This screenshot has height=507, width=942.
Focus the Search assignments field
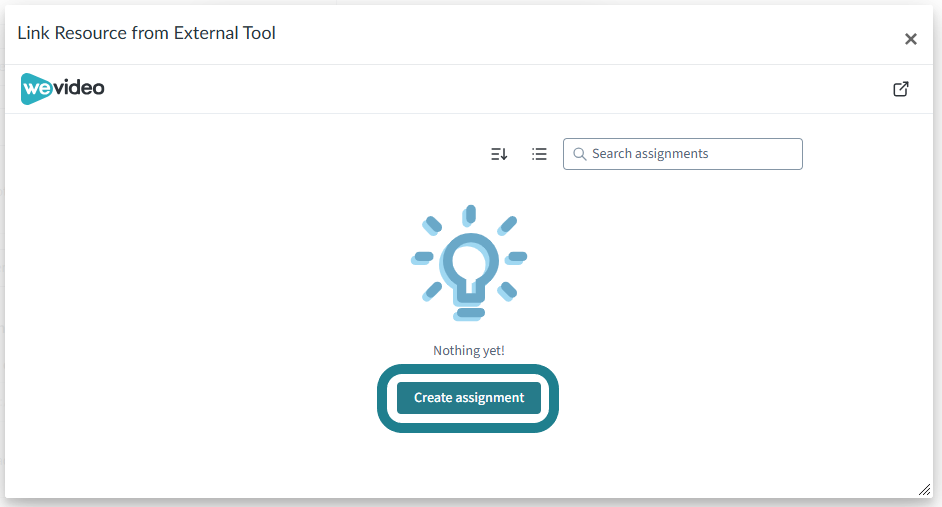click(682, 154)
